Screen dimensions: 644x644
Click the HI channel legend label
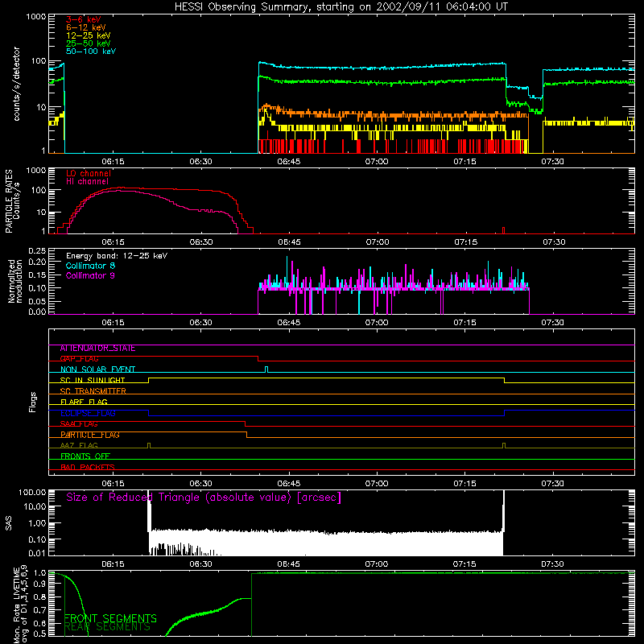coord(88,182)
